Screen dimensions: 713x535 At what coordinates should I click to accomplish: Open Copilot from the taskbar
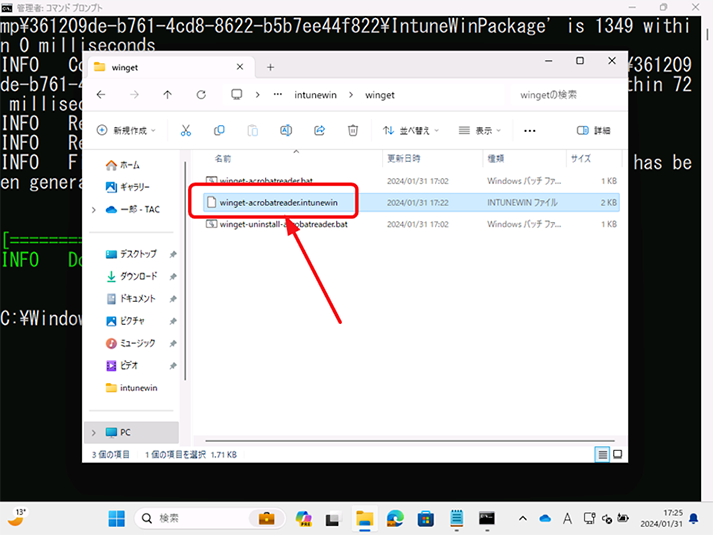[x=303, y=518]
